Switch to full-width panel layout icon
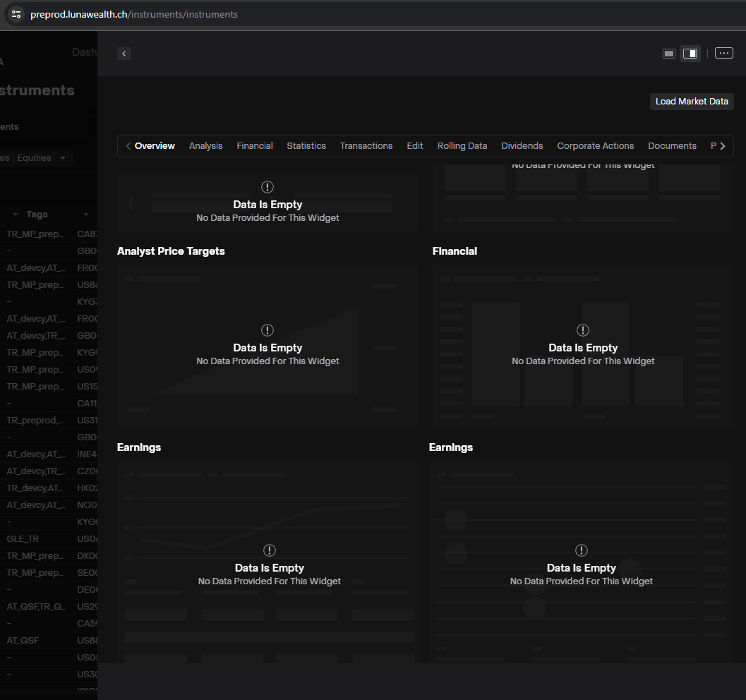The width and height of the screenshot is (746, 700). (x=668, y=54)
